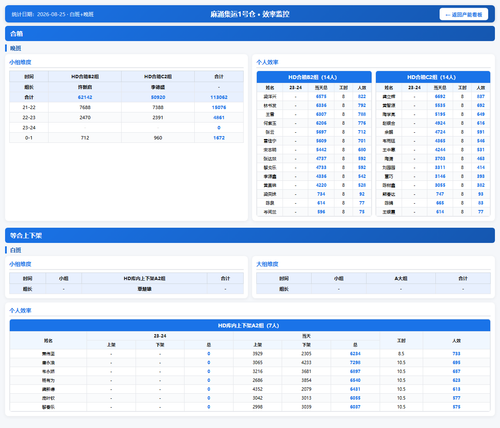Click daily total 4724 in C2 table
500x428 pixels.
click(x=440, y=132)
